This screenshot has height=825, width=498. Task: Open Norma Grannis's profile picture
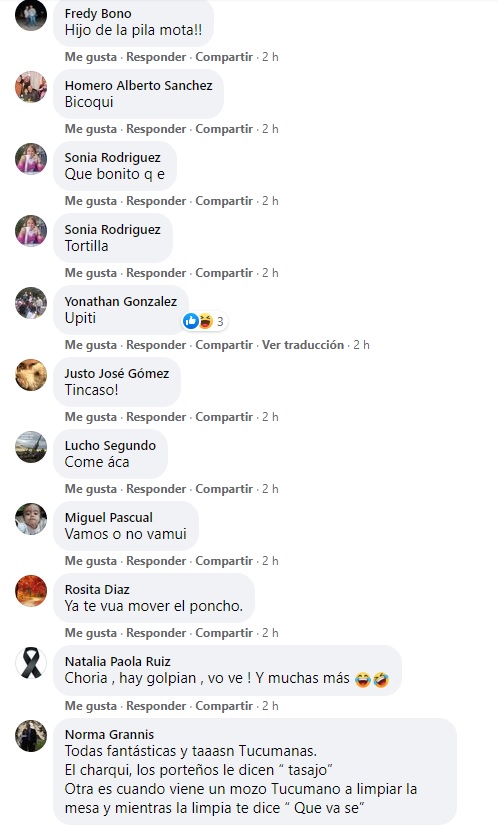(x=31, y=736)
